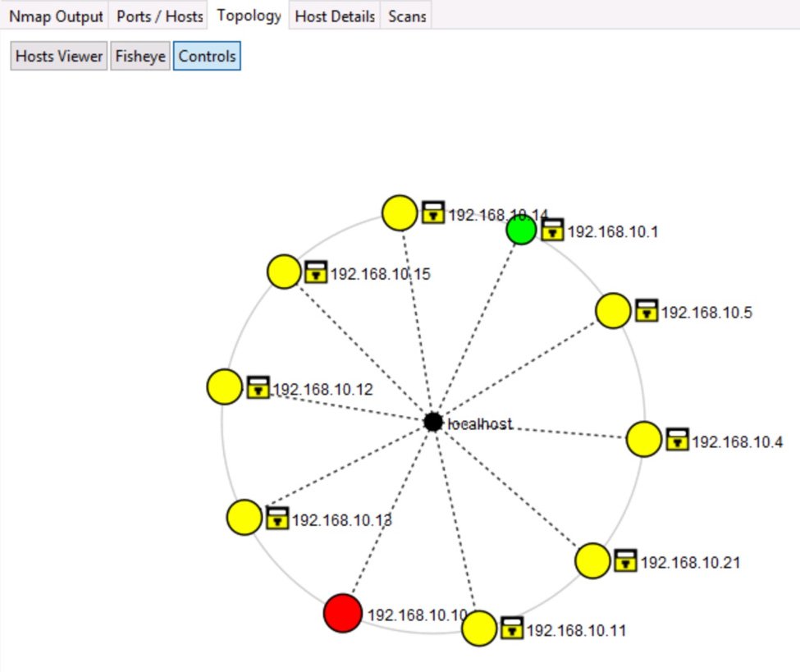This screenshot has width=800, height=672.
Task: Click the padlock icon next to 192.168.10.21
Action: pyautogui.click(x=625, y=561)
